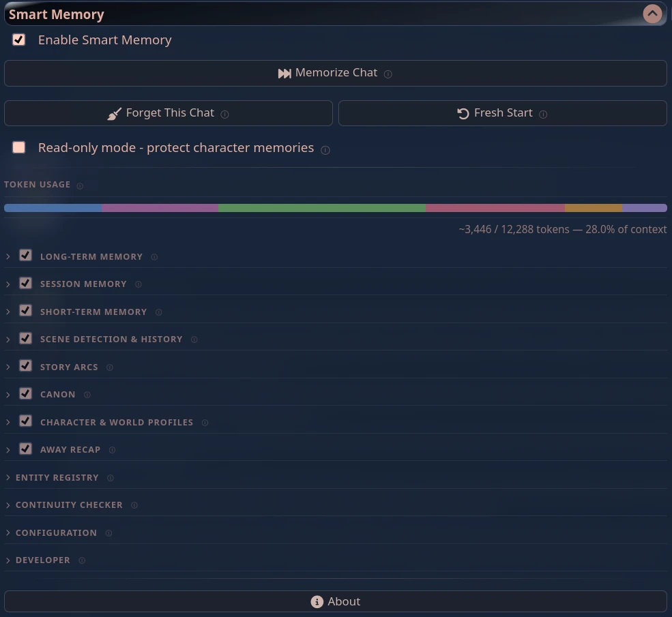Viewport: 672px width, 617px height.
Task: Click the magenta segment of token usage bar
Action: point(160,208)
